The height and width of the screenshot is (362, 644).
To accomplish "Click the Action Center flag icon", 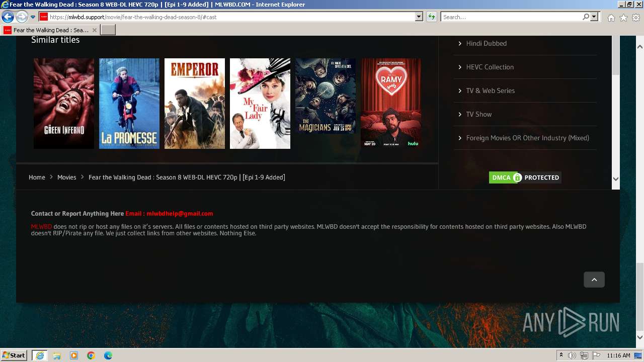I will (x=596, y=355).
